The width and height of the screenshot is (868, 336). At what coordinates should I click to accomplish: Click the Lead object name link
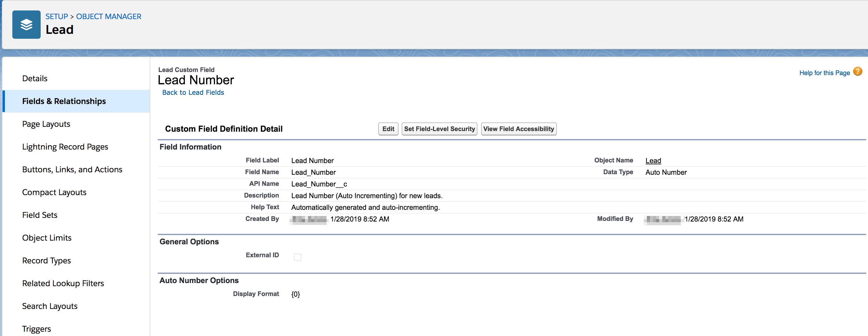click(653, 161)
